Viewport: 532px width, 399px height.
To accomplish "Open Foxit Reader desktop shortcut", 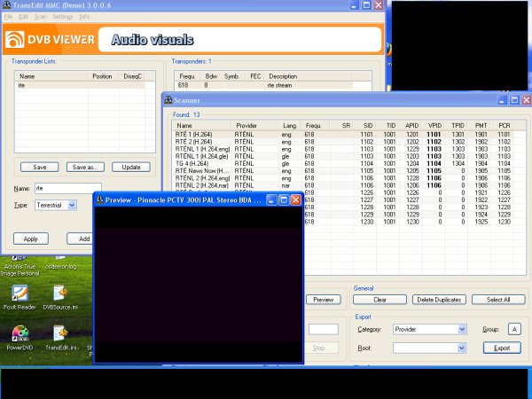I will [x=20, y=298].
